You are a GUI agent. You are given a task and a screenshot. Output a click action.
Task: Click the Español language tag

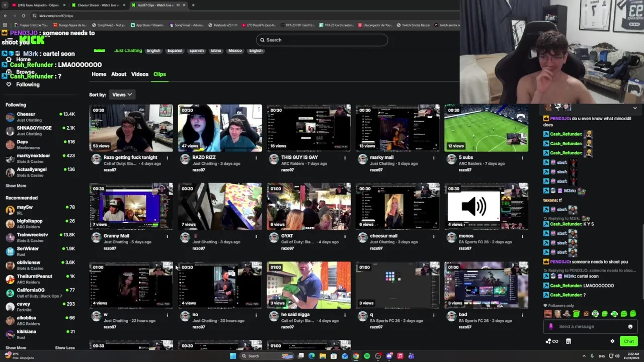[175, 51]
